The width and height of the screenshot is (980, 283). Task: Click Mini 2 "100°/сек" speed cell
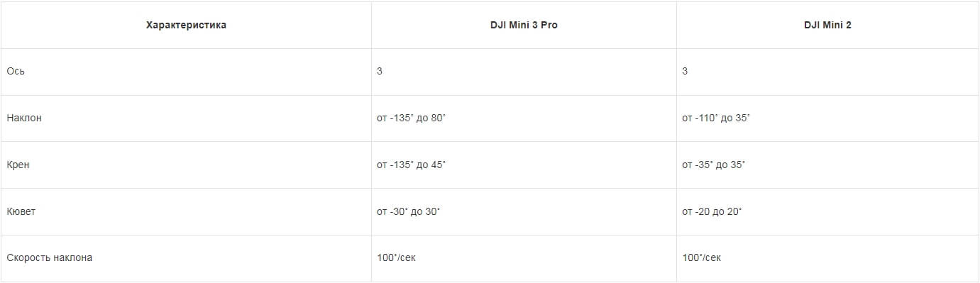click(x=702, y=257)
